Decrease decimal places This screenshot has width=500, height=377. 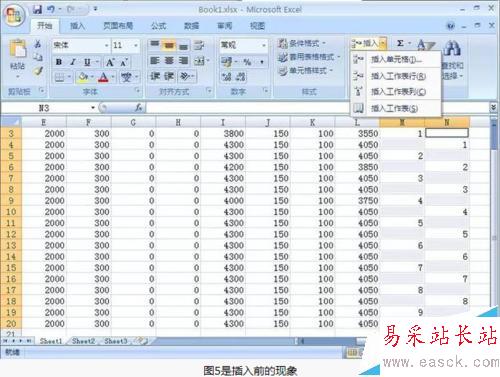click(241, 77)
